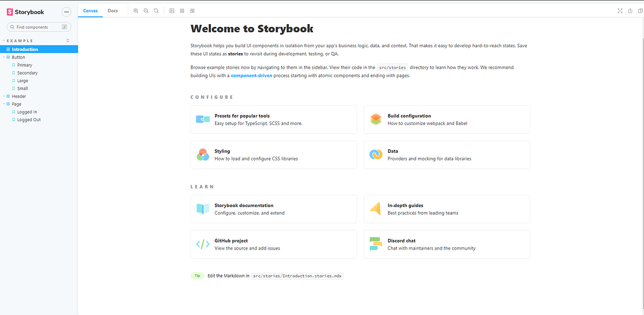644x315 pixels.
Task: Go fullscreen with the canvas
Action: coord(620,10)
